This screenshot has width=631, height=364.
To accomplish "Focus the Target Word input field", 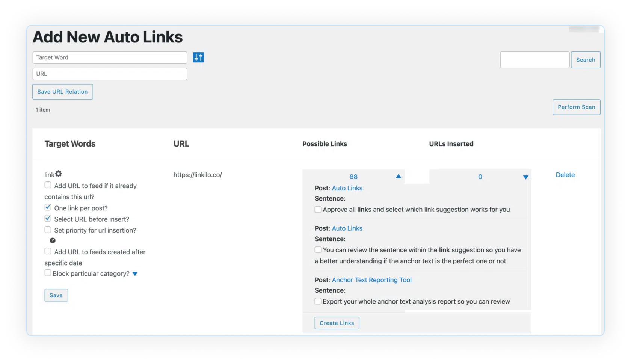I will (110, 57).
